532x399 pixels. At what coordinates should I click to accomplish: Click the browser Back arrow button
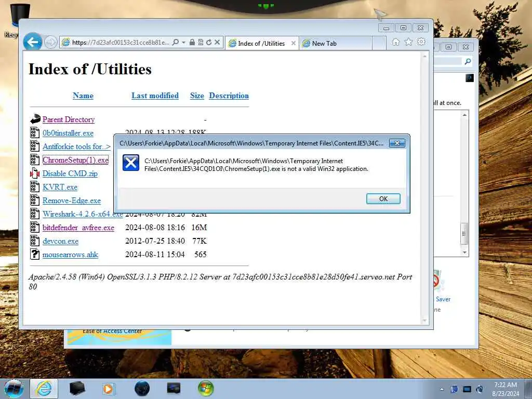click(33, 42)
